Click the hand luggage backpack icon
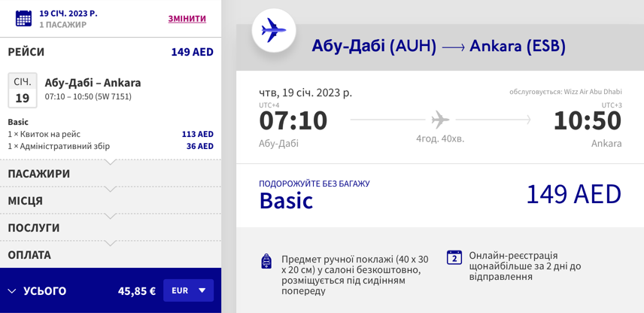The image size is (644, 313). click(266, 261)
